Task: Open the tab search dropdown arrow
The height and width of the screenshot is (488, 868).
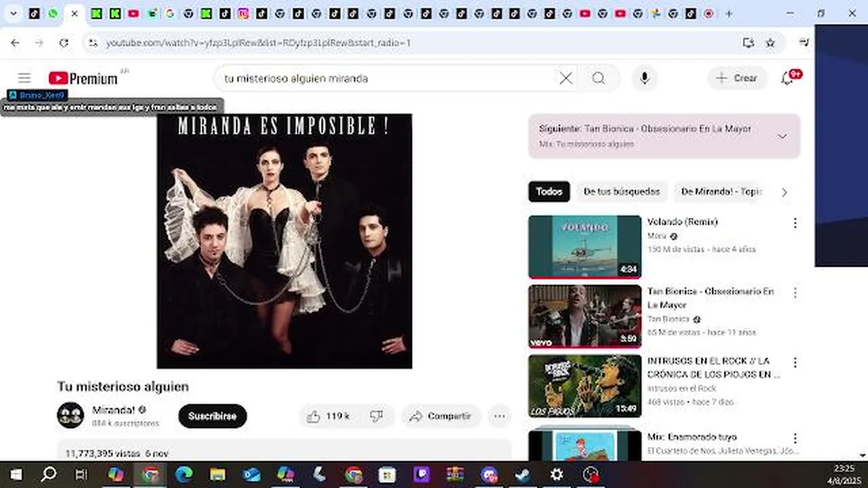Action: click(13, 13)
